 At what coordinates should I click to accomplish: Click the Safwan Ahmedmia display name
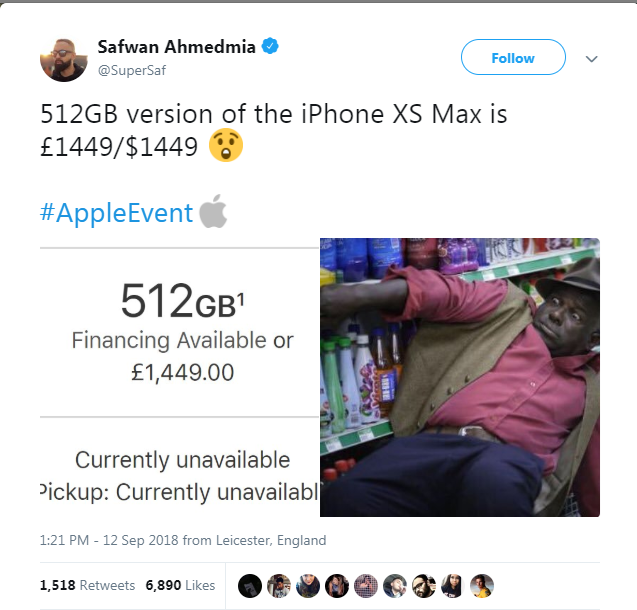pos(176,47)
